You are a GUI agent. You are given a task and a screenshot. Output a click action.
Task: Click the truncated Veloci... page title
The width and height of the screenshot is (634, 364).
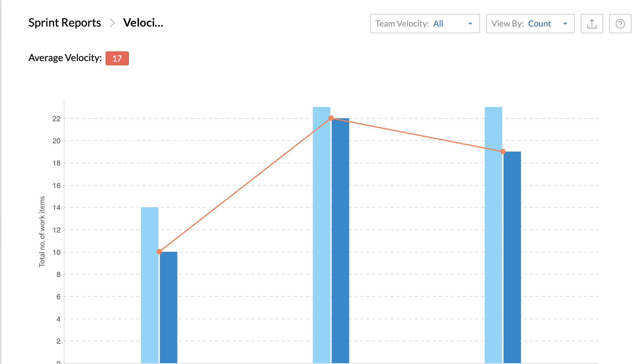coord(143,23)
